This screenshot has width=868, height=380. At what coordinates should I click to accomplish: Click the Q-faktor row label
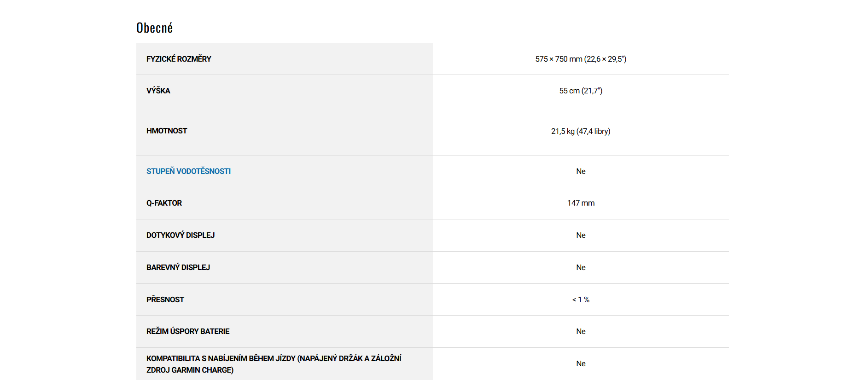point(164,203)
